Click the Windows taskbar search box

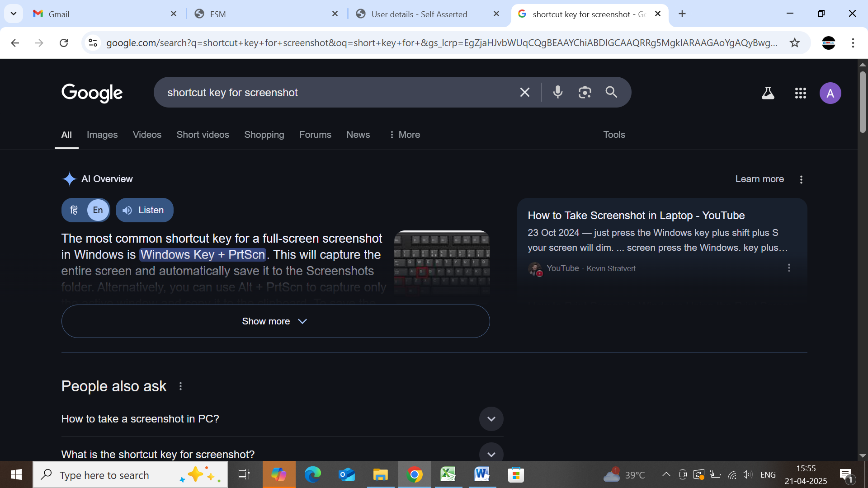(130, 475)
